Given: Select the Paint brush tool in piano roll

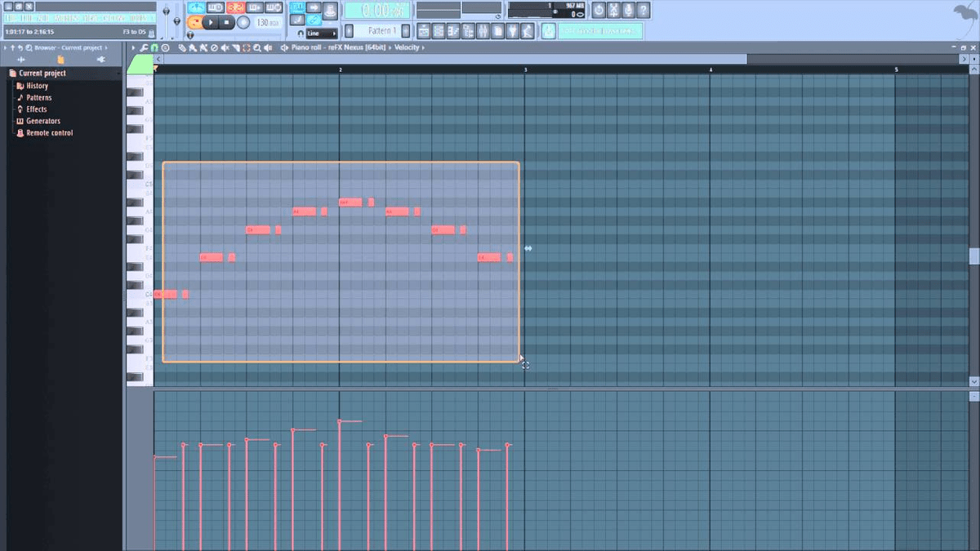Looking at the screenshot, I should pyautogui.click(x=191, y=48).
